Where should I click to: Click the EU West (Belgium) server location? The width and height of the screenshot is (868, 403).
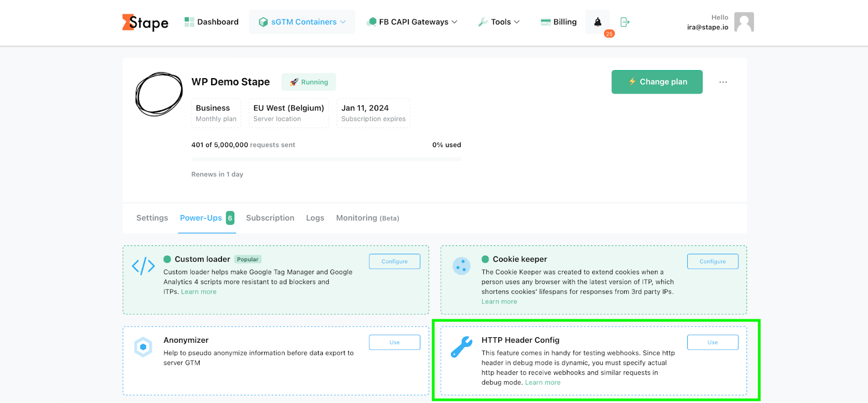(x=289, y=113)
